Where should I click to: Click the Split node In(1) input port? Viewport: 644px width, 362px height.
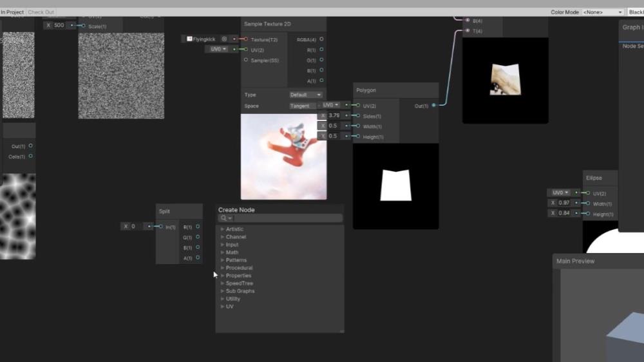160,227
